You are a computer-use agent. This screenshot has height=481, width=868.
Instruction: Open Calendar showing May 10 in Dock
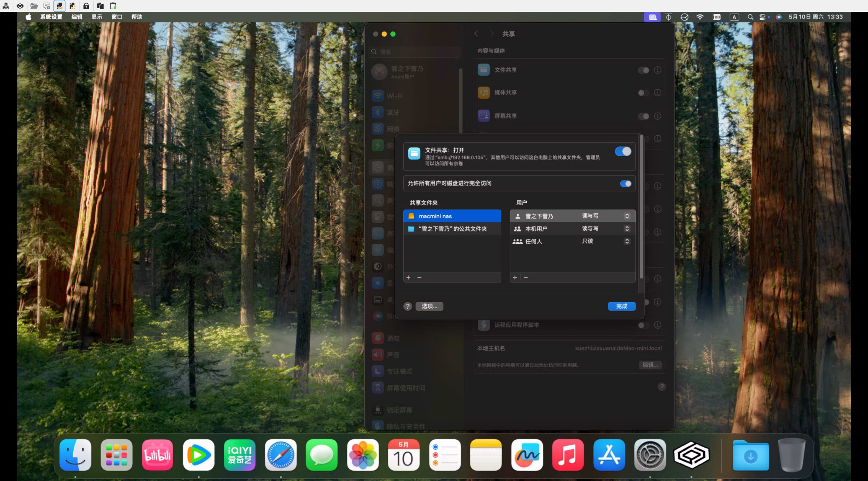[x=404, y=455]
